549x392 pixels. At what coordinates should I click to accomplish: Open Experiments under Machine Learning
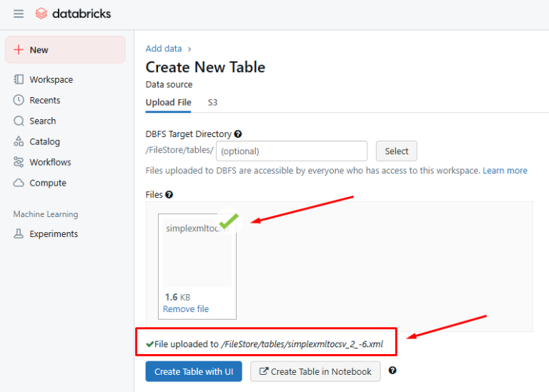[54, 233]
